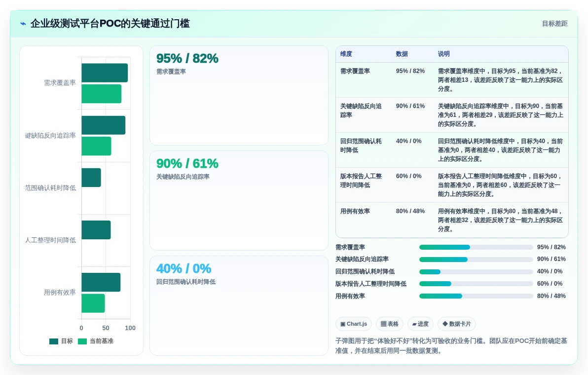The height and width of the screenshot is (375, 588).
Task: Open the 90% / 61% data card
Action: coord(239,201)
